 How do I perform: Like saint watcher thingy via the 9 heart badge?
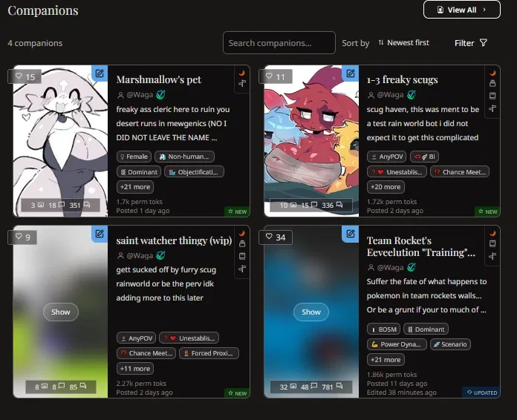22,237
